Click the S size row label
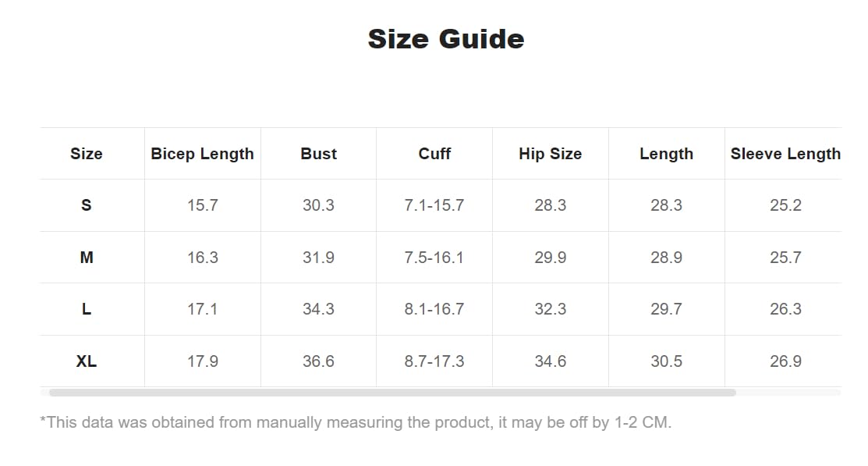This screenshot has width=868, height=466. tap(87, 205)
